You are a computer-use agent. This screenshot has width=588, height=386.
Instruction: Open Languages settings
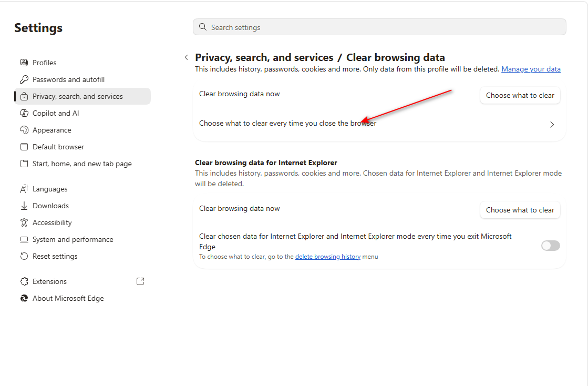[x=82, y=189]
